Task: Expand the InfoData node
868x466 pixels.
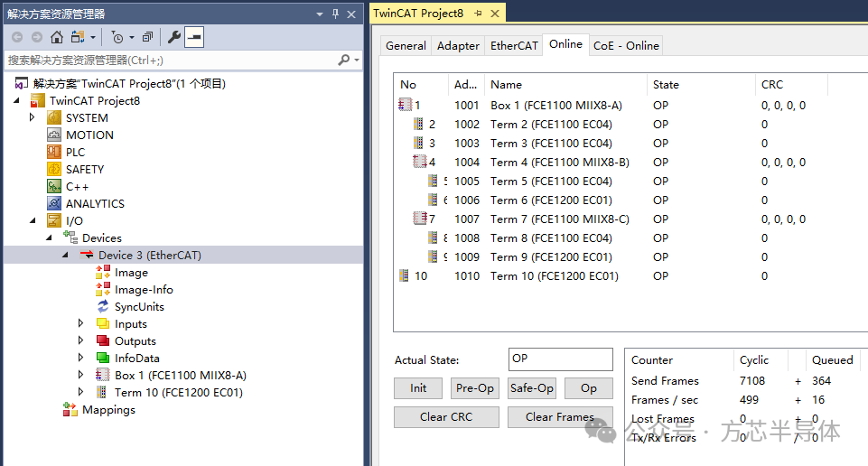Action: [80, 358]
